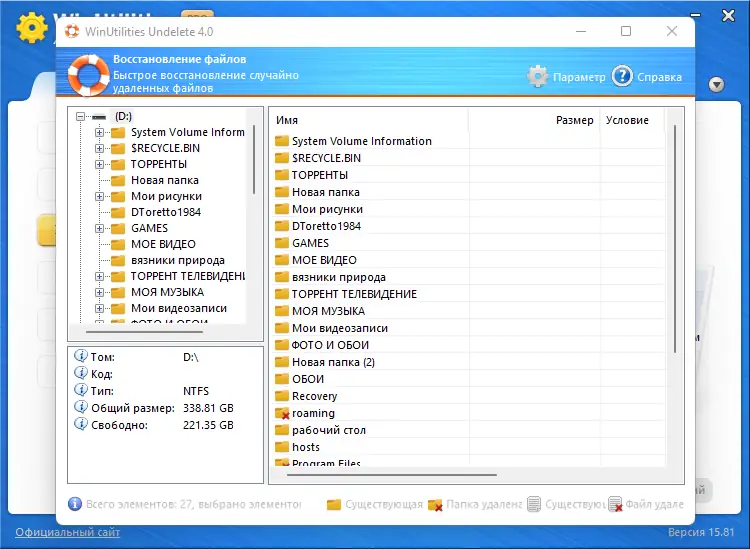This screenshot has height=549, width=750.
Task: Select ОБОИ row in file list
Action: pyautogui.click(x=467, y=379)
